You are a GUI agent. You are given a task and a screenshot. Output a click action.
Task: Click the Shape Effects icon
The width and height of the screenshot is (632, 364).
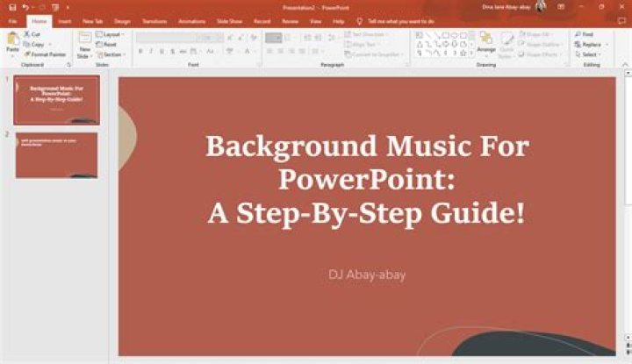(522, 54)
